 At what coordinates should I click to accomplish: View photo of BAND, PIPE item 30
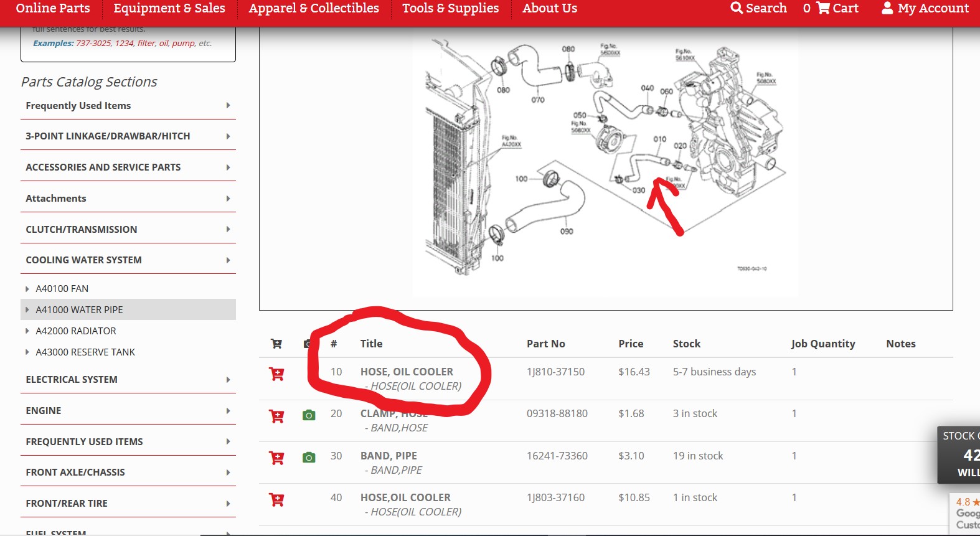pyautogui.click(x=309, y=458)
